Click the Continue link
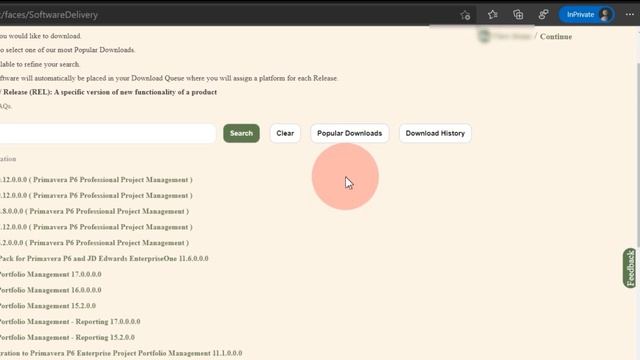Screen dimensions: 640x360 556,36
